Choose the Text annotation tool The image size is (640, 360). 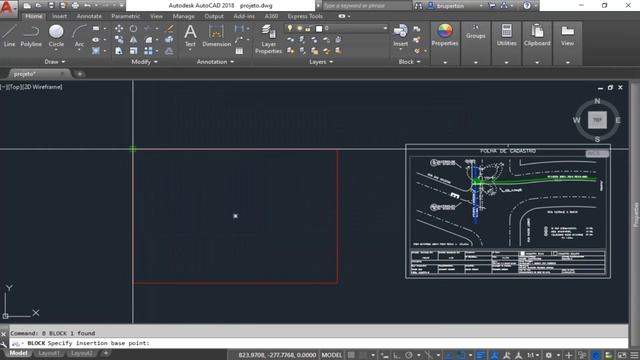click(x=190, y=36)
